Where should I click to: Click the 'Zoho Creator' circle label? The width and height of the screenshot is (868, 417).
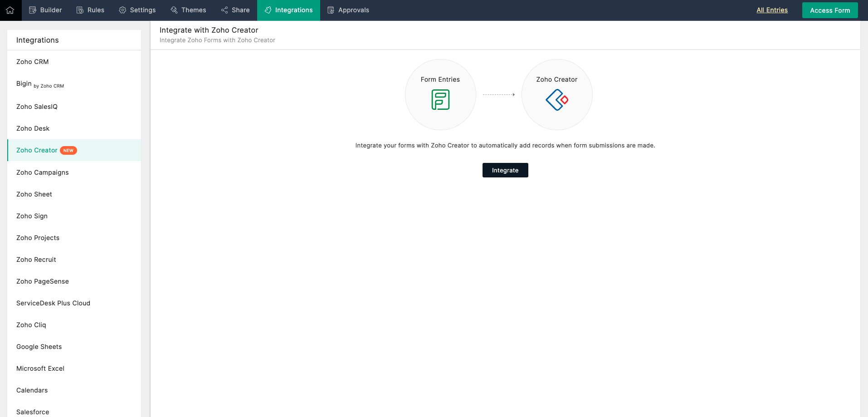pos(557,79)
